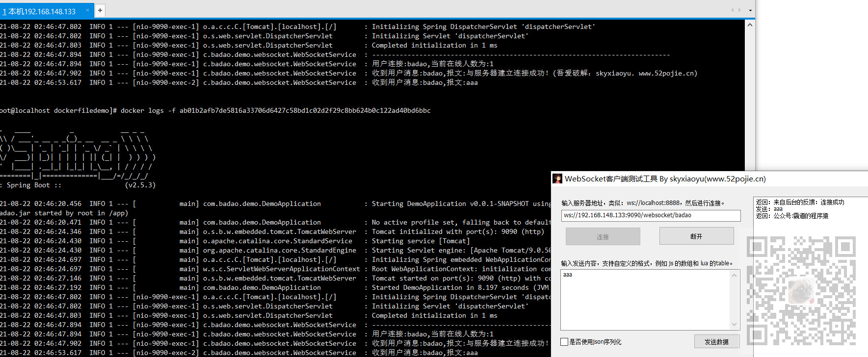Screen dimensions: 868x357
Task: Click the 'Tomcat initialized with port(s): 9090' line
Action: [272, 231]
